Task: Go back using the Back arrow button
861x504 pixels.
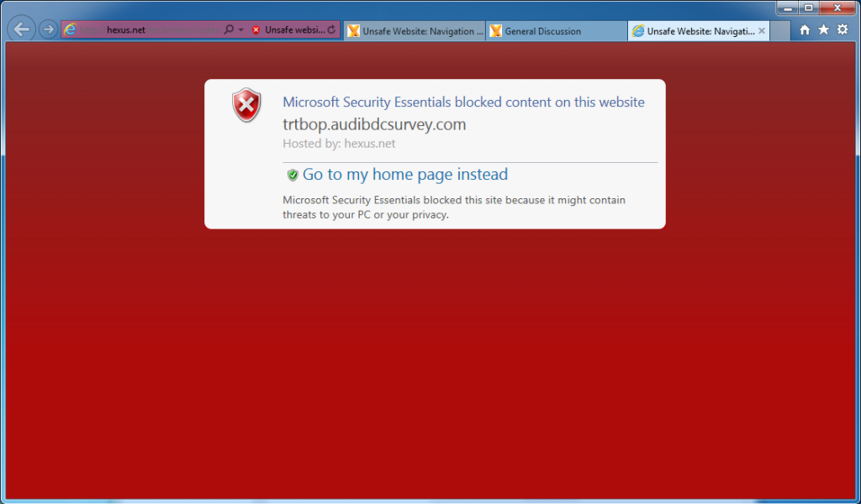Action: tap(21, 29)
